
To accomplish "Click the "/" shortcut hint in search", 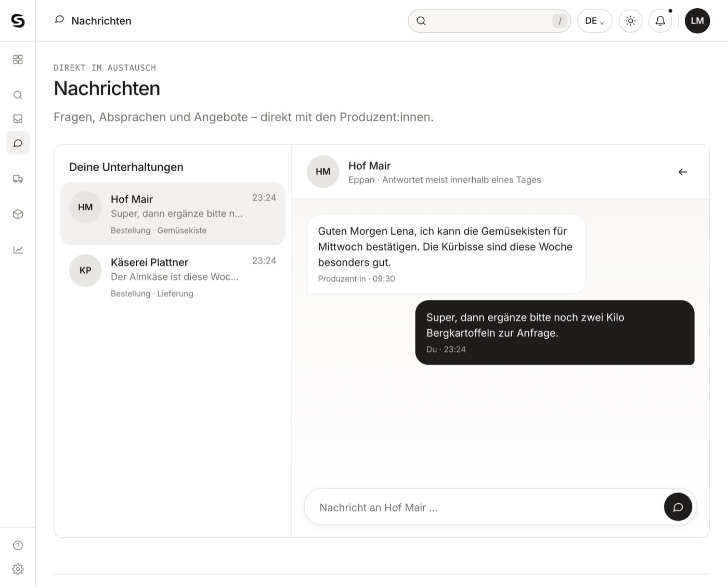I will click(x=560, y=21).
